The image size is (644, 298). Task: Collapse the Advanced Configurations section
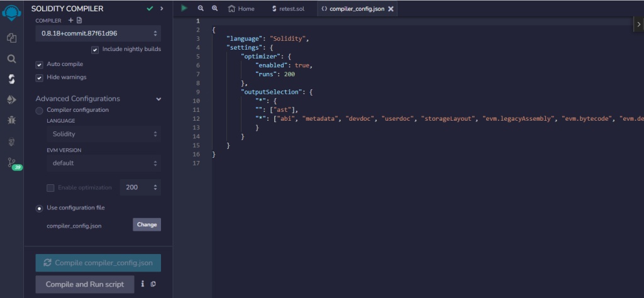point(158,99)
